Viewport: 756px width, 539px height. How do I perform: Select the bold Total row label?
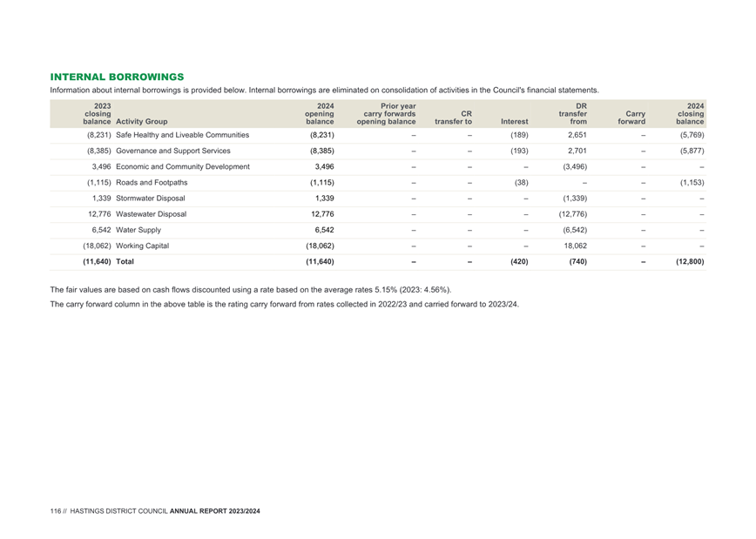pyautogui.click(x=125, y=261)
